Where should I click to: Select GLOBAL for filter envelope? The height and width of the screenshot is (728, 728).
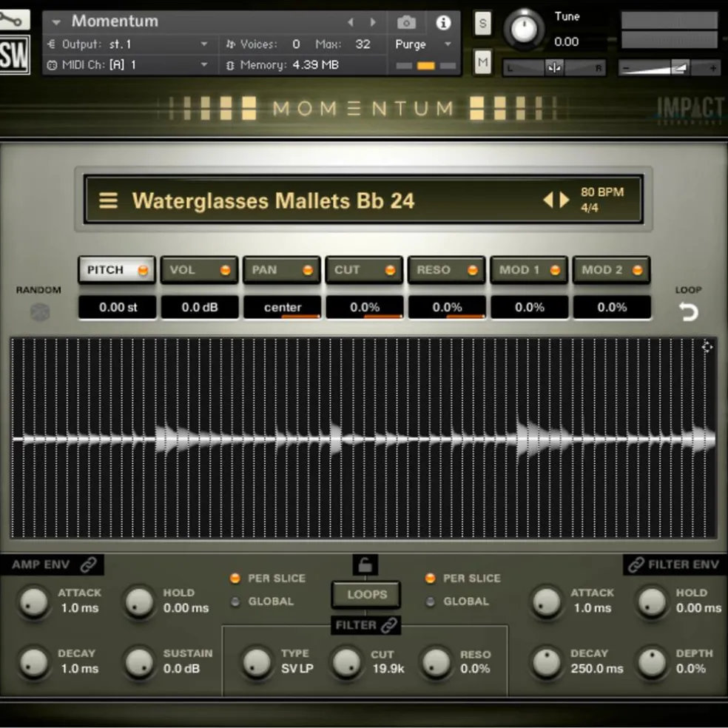pos(430,601)
